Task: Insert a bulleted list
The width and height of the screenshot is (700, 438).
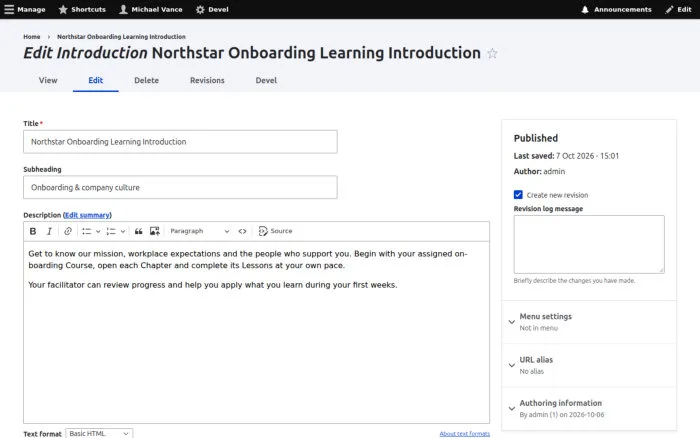Action: 87,231
